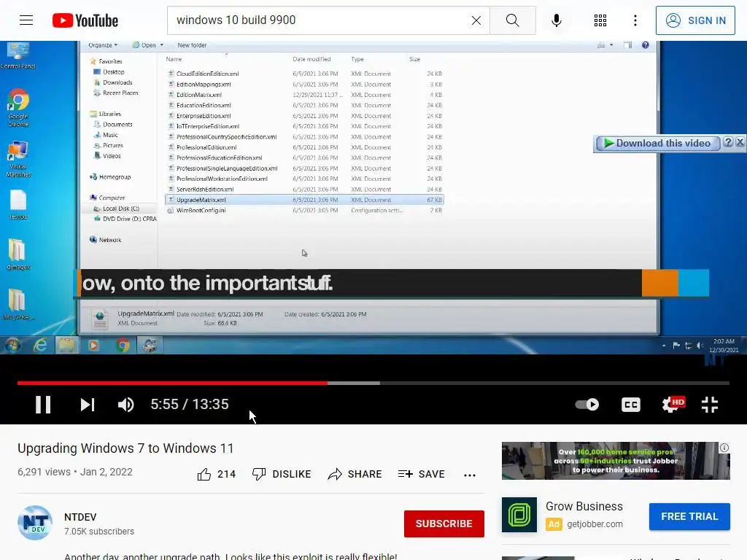The height and width of the screenshot is (560, 747).
Task: Select Local Disk (C:) in tree
Action: tap(120, 209)
